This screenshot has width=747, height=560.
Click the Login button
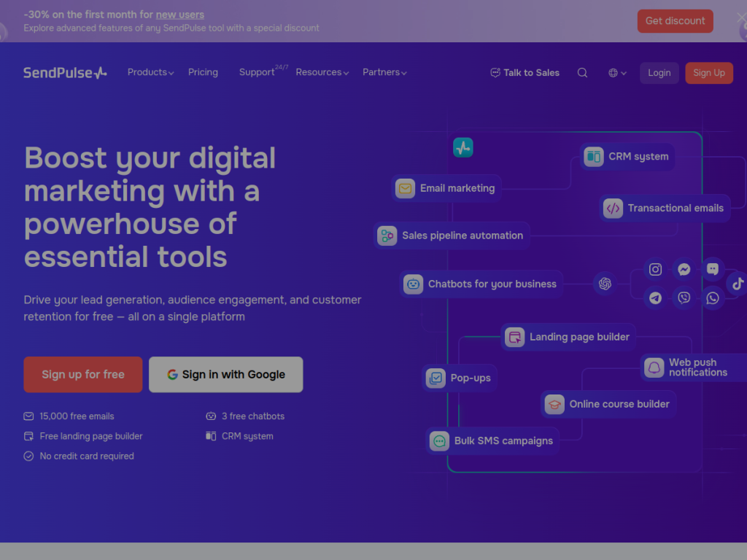point(659,73)
